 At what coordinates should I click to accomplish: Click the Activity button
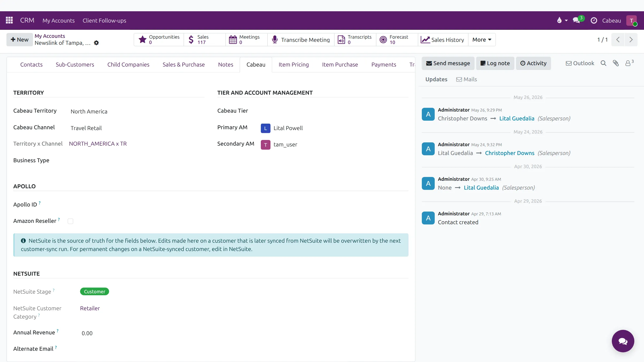pos(533,63)
